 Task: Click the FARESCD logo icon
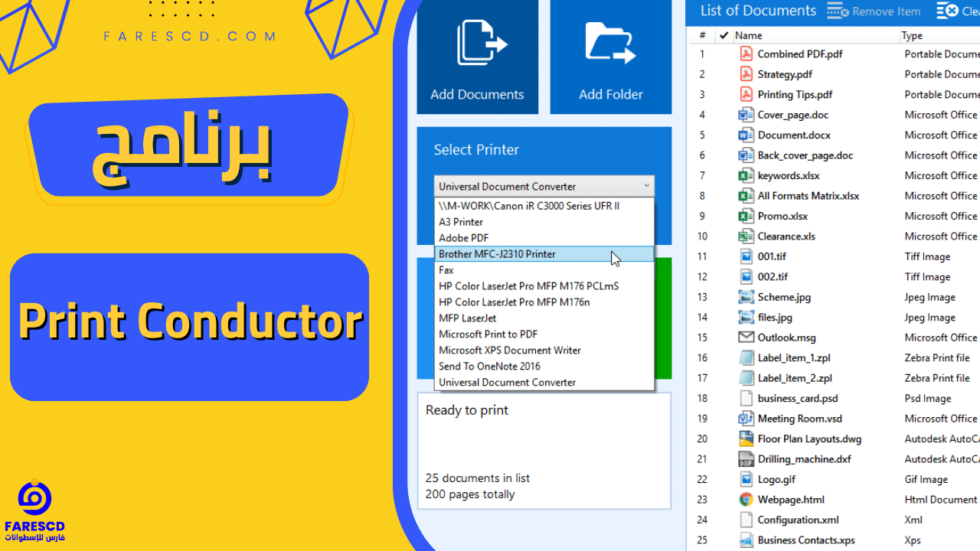[x=34, y=498]
